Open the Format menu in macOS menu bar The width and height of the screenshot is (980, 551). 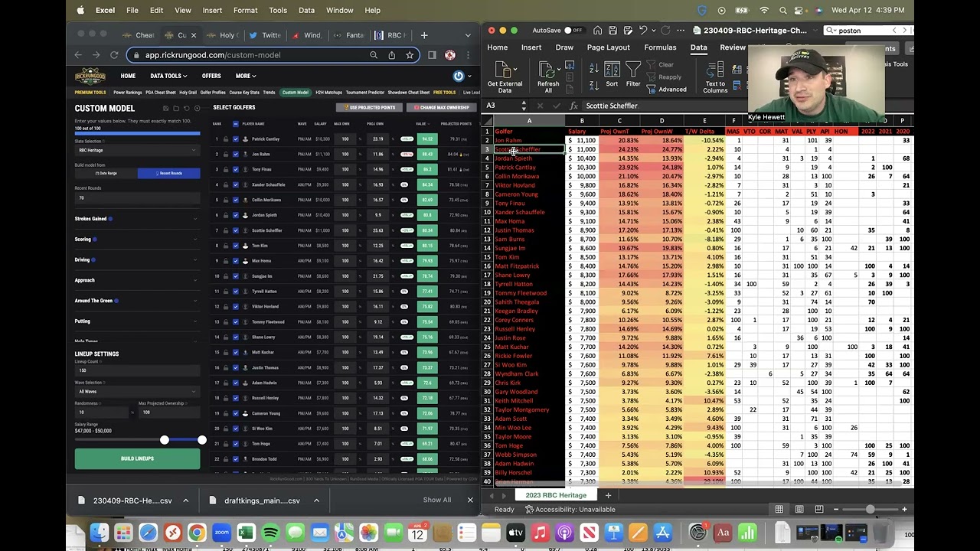[245, 10]
